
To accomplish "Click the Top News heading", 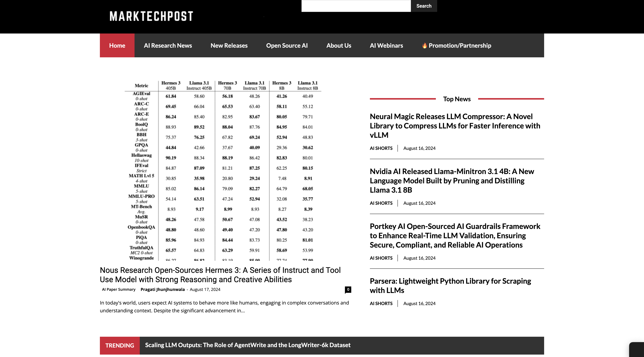I will 457,99.
